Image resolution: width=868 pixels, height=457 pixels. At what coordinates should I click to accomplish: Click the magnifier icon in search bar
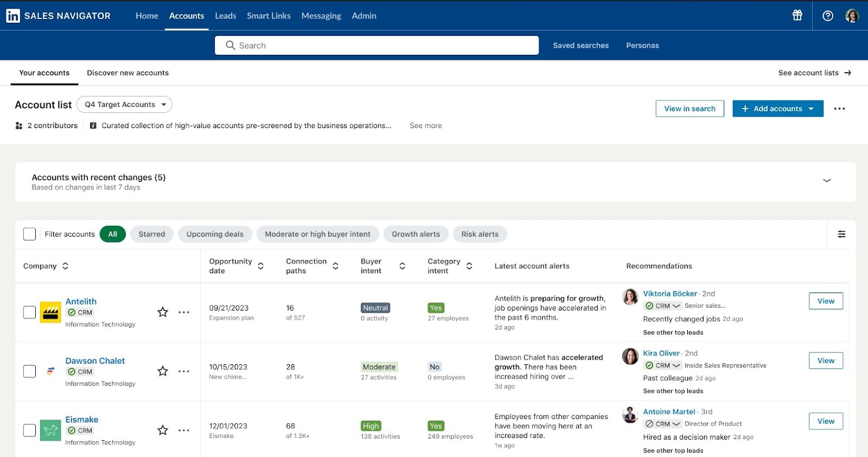point(231,46)
